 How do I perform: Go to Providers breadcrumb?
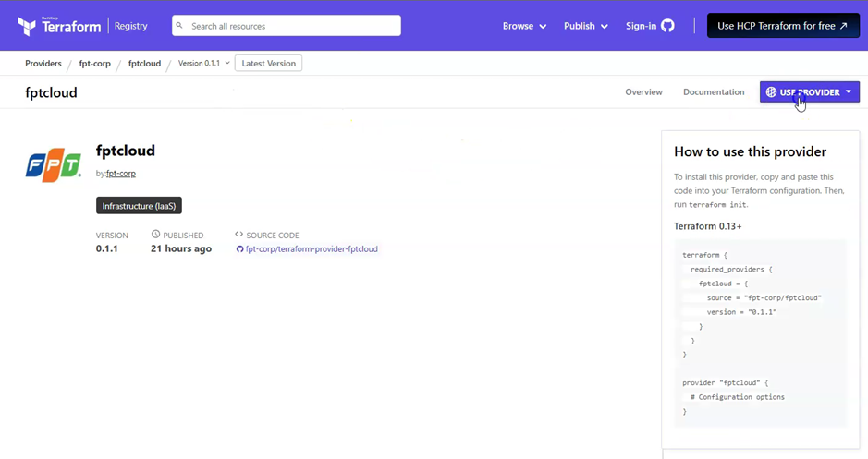[x=43, y=64]
